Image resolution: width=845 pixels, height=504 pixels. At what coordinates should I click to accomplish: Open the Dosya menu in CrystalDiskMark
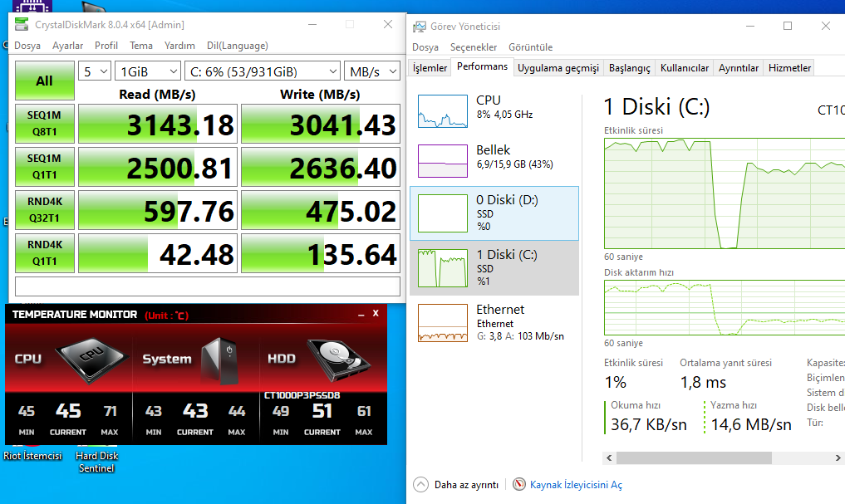click(x=27, y=46)
